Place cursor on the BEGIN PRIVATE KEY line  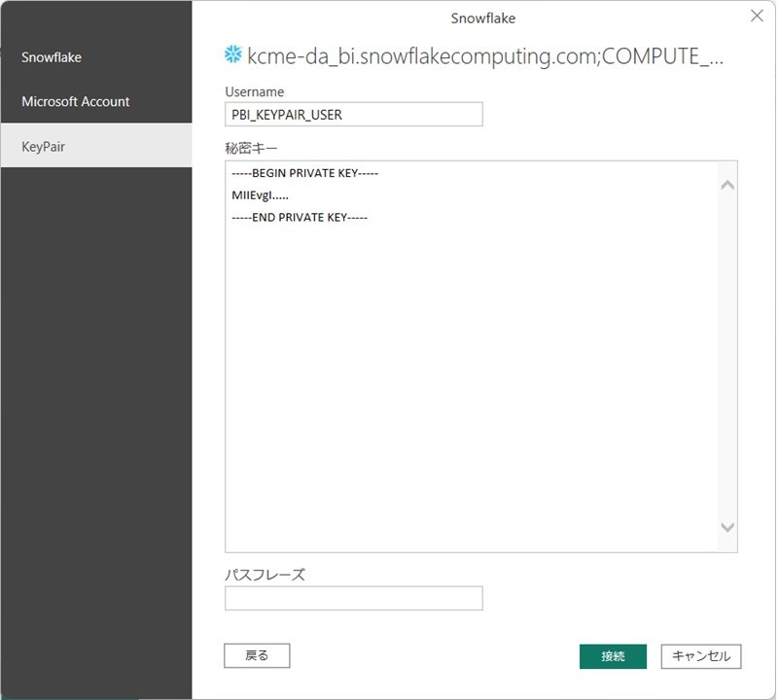(x=304, y=174)
